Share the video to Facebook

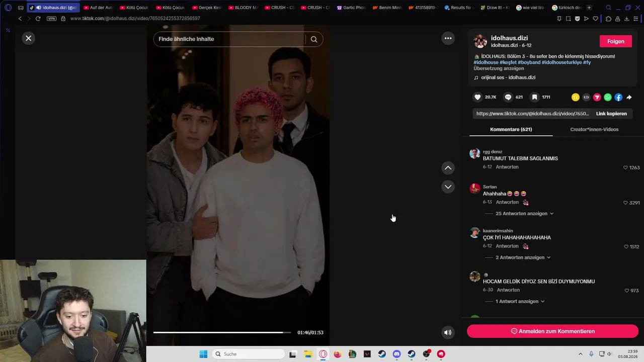coord(618,97)
